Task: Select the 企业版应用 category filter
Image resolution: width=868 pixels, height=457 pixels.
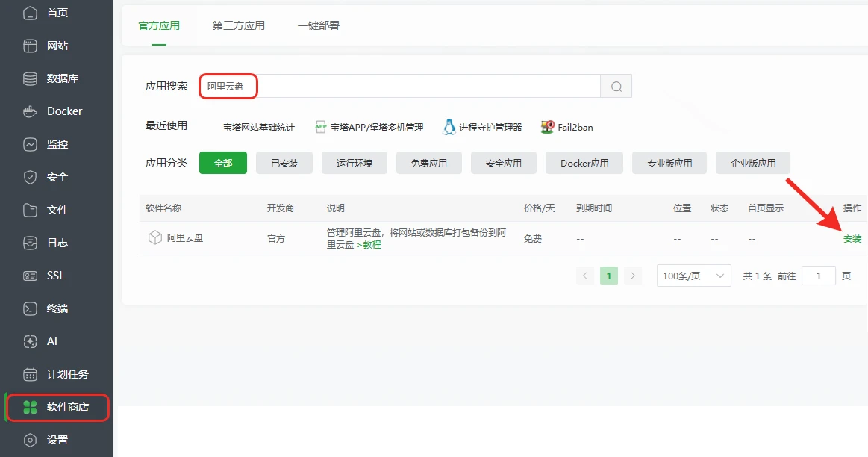Action: click(753, 163)
